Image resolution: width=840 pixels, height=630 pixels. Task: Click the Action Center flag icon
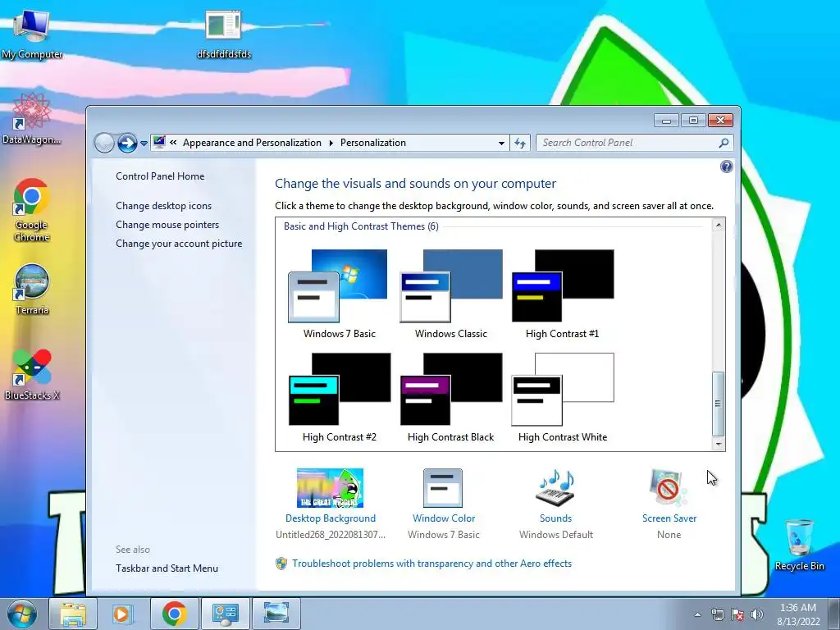point(737,614)
